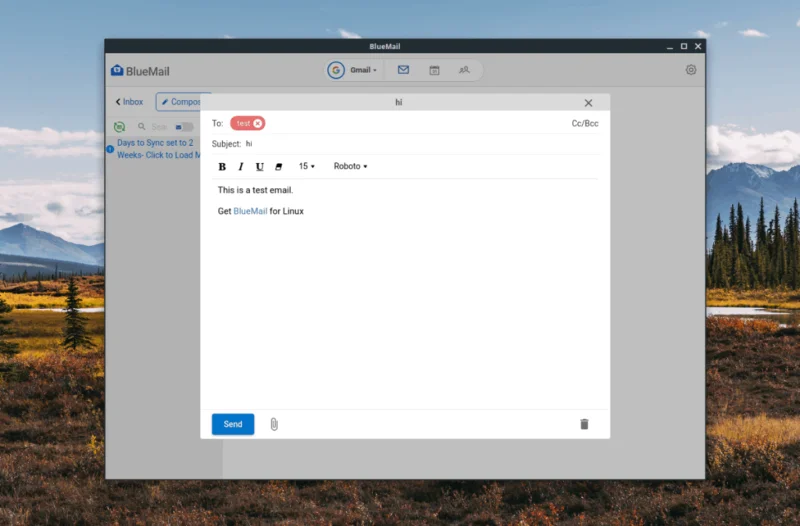Toggle bold formatting
Screen dimensions: 800x526
pos(222,166)
